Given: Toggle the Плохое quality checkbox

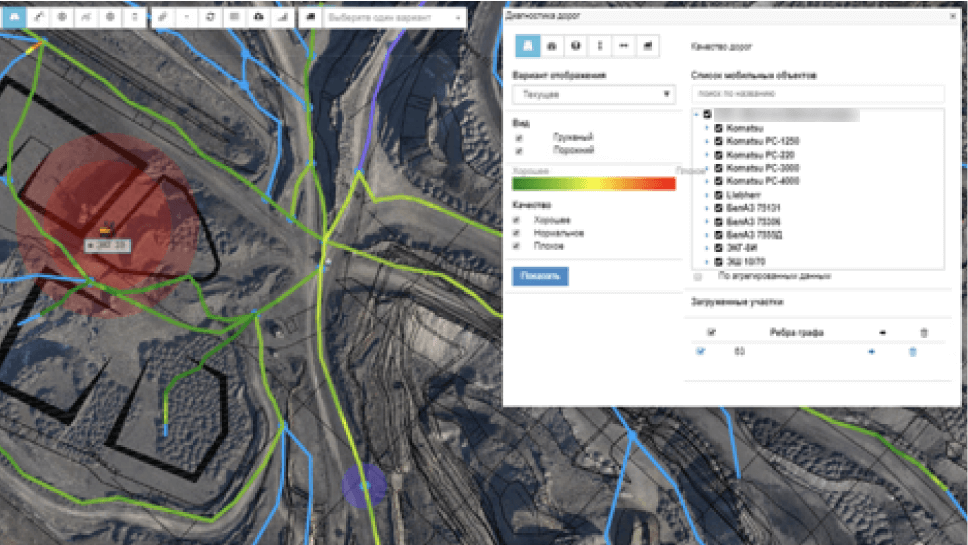Looking at the screenshot, I should (518, 245).
